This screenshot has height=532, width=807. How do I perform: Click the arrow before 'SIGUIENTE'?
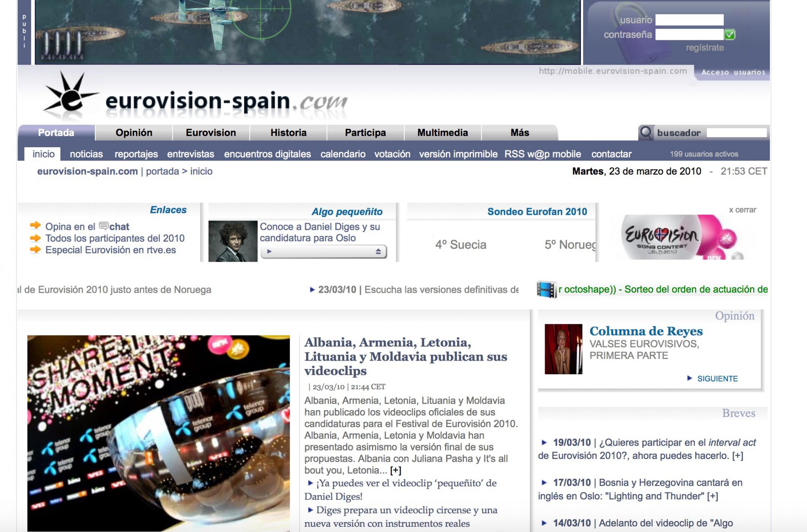click(690, 378)
